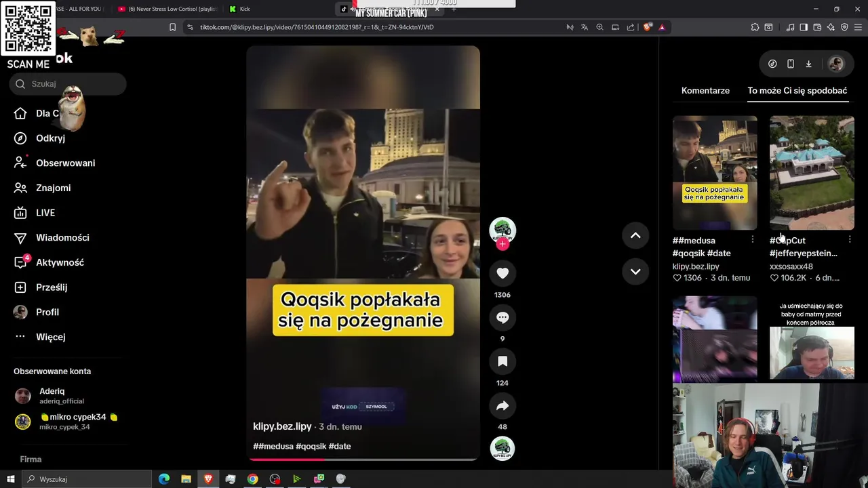The height and width of the screenshot is (488, 868).
Task: Click the klipy.bez.lipy author under recommended video
Action: pos(696,266)
